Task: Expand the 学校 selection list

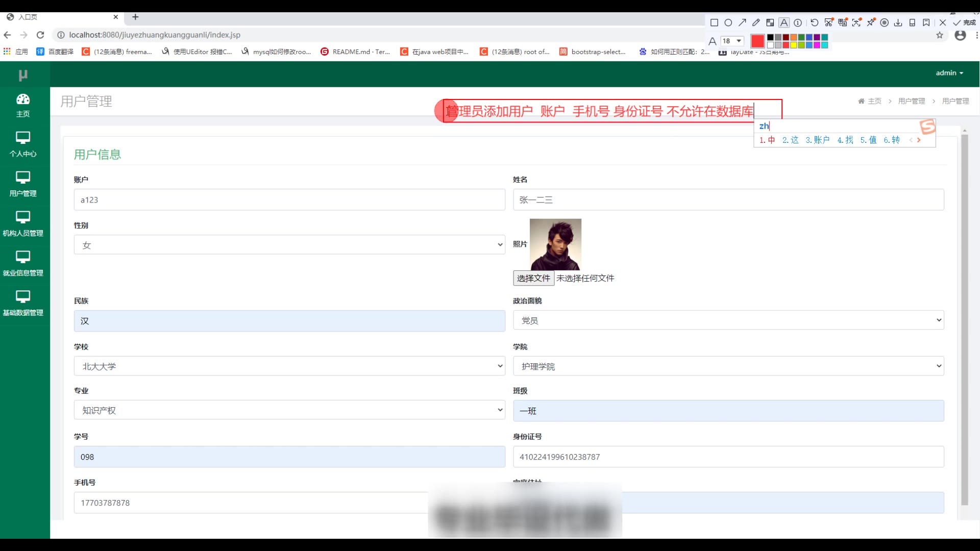Action: tap(289, 366)
